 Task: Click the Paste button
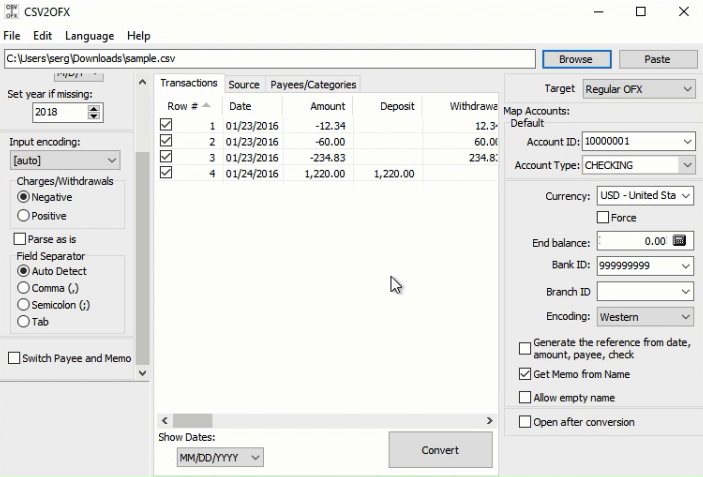click(657, 59)
